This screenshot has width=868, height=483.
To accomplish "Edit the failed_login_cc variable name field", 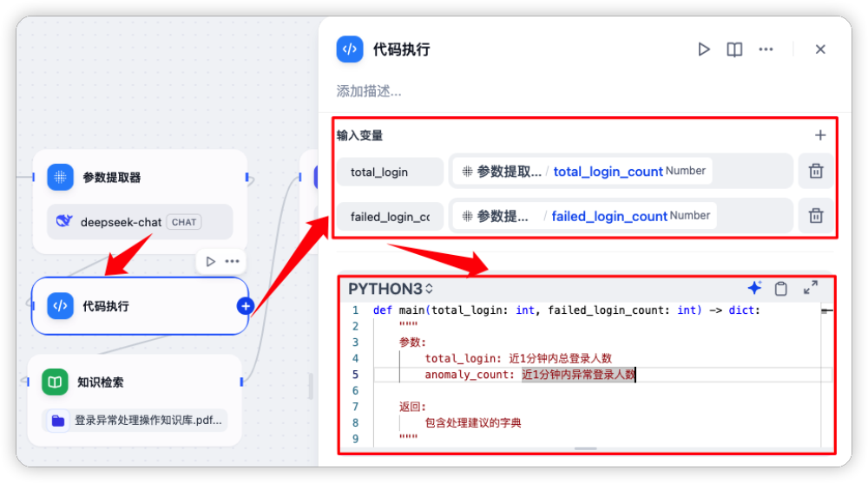I will (x=391, y=216).
